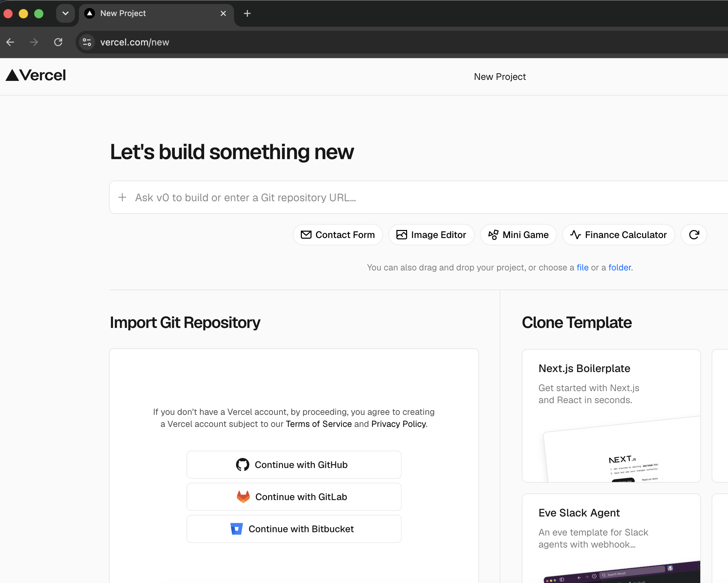Click the Let's build something new heading
Screen dimensions: 728x583
(232, 152)
